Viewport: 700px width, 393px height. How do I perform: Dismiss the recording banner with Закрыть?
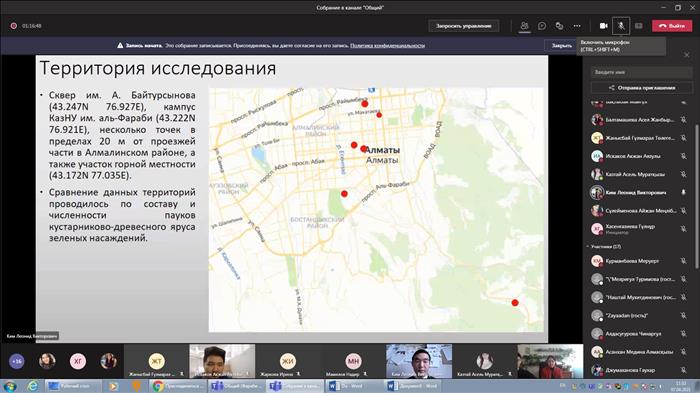coord(561,46)
